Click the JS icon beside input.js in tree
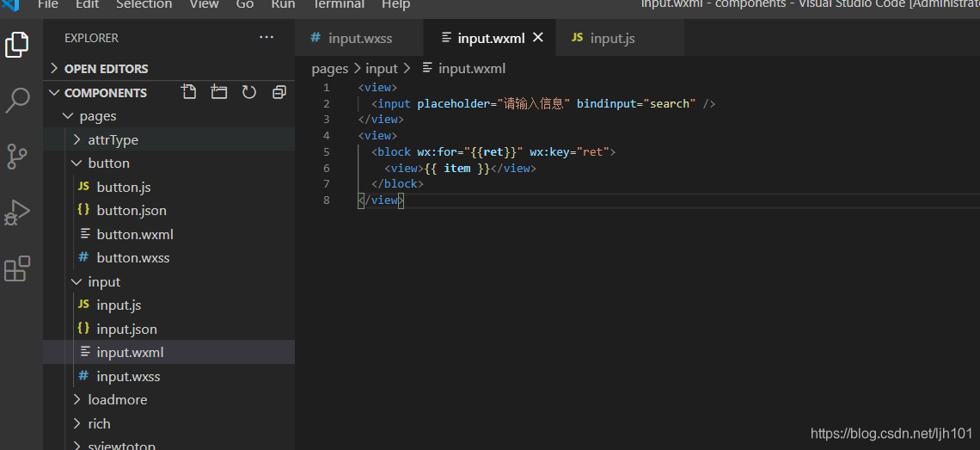This screenshot has width=980, height=450. (83, 305)
